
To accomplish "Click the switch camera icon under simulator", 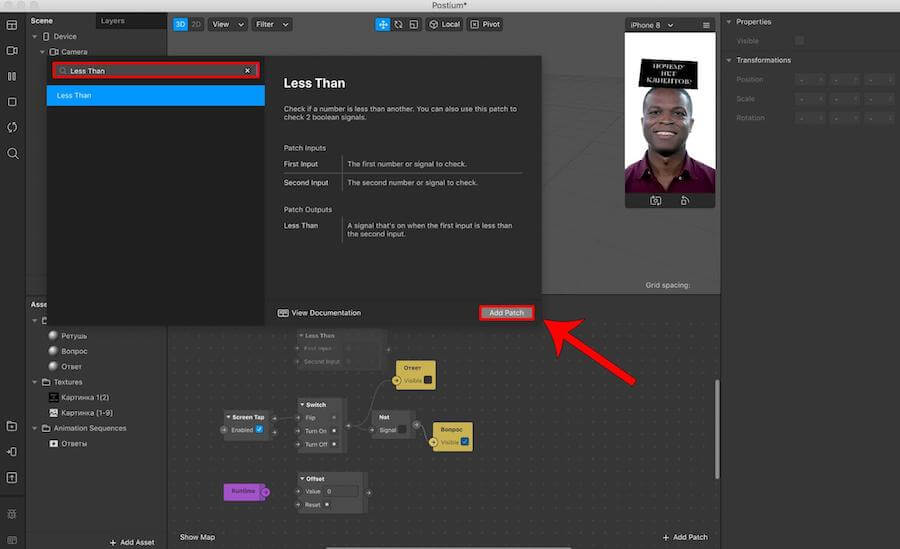I will point(655,200).
